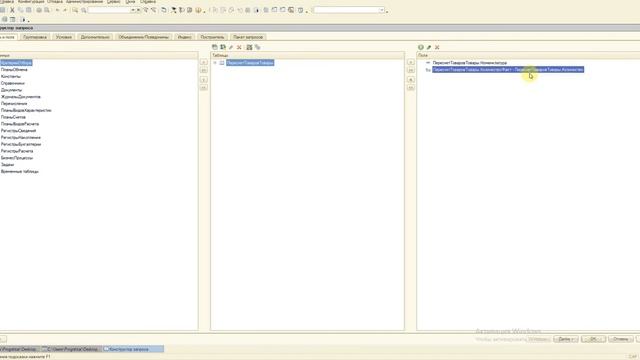Click the Redo arrow in main toolbar
Screen dimensions: 640x360
tap(65, 10)
